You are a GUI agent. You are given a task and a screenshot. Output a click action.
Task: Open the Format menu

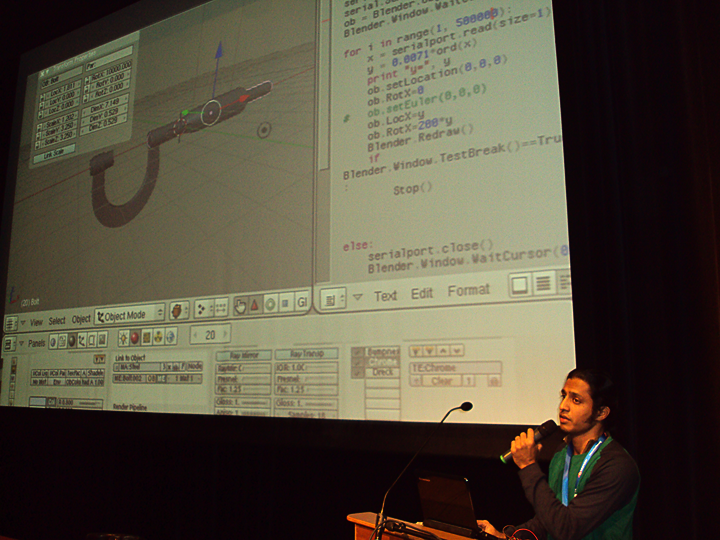pos(468,290)
